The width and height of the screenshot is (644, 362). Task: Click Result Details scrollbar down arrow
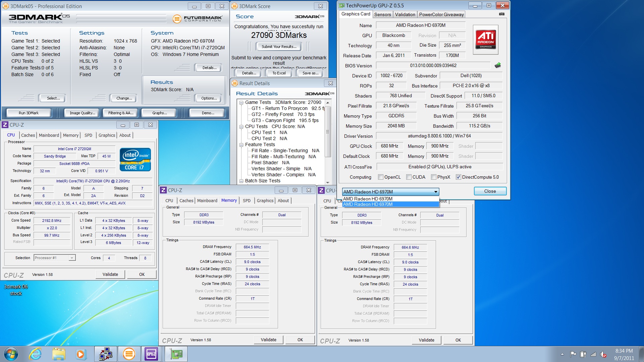328,182
